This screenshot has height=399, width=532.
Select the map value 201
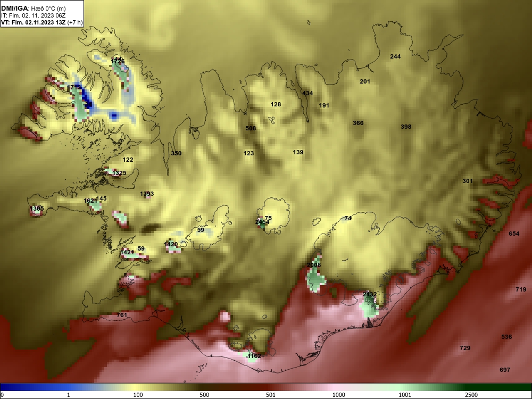[x=365, y=81]
